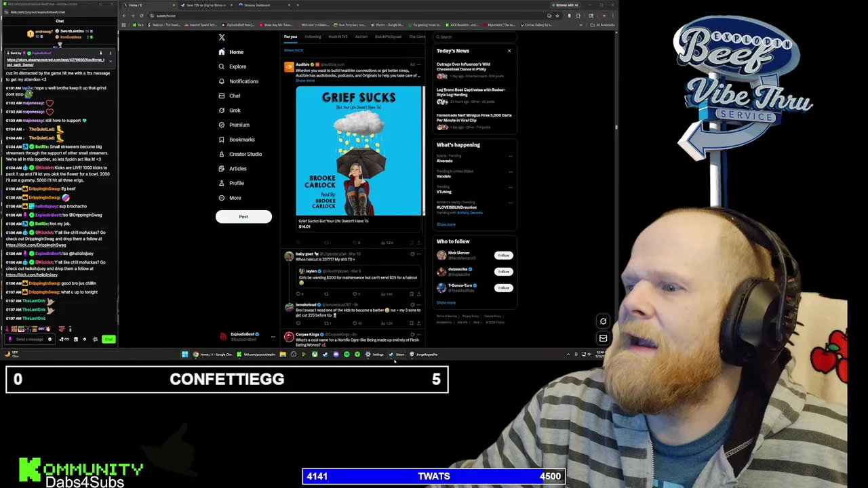Open the Grief Sucks ad image
The height and width of the screenshot is (488, 868).
click(x=359, y=150)
